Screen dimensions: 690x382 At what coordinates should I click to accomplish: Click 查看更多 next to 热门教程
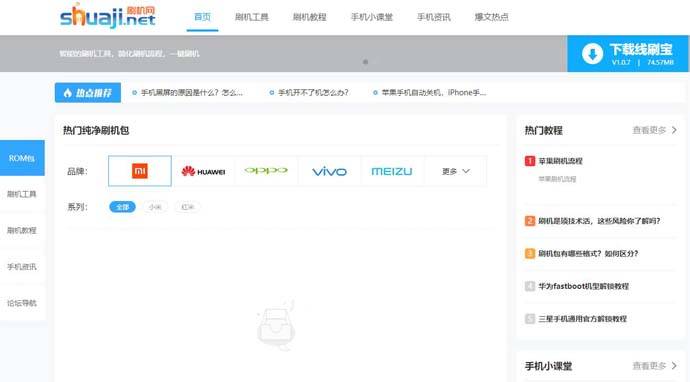click(x=654, y=130)
